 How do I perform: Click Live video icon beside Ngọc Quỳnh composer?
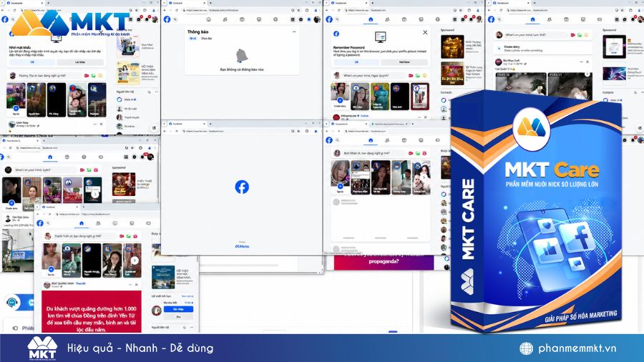411,76
